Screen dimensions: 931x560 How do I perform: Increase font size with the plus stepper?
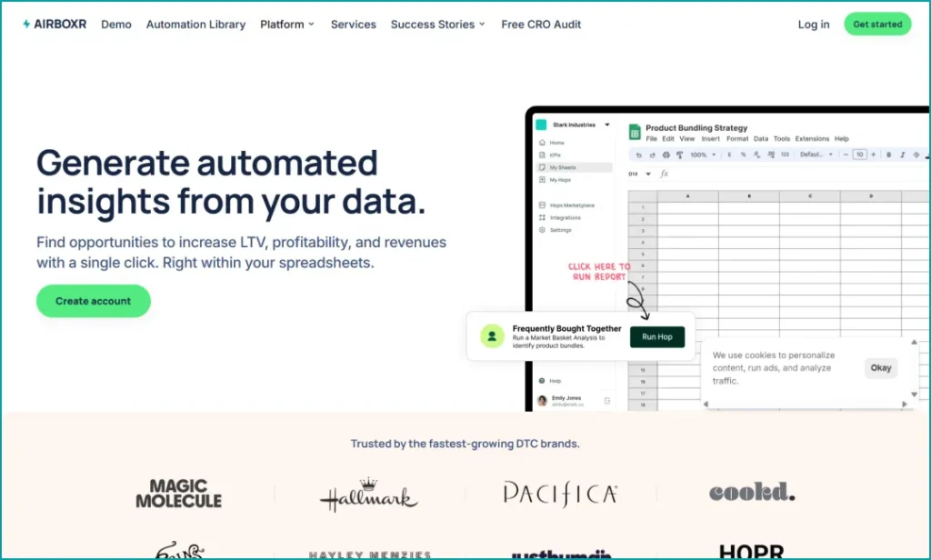click(873, 155)
